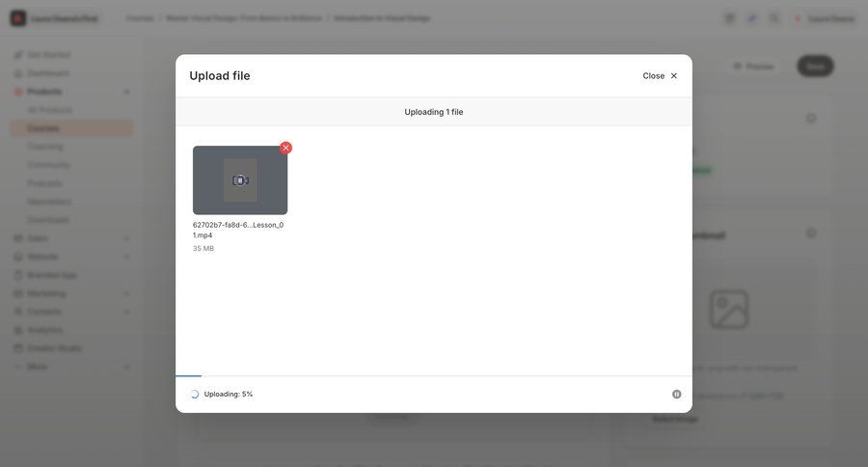
Task: Click the upload progress bar
Action: point(433,375)
